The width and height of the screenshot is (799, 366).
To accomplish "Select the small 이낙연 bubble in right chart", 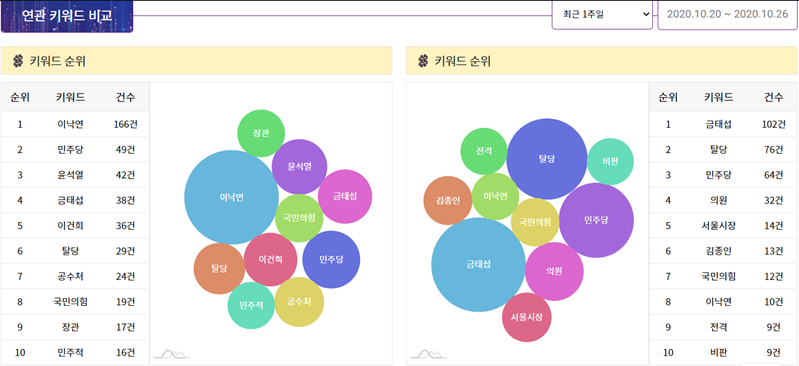I will click(495, 196).
